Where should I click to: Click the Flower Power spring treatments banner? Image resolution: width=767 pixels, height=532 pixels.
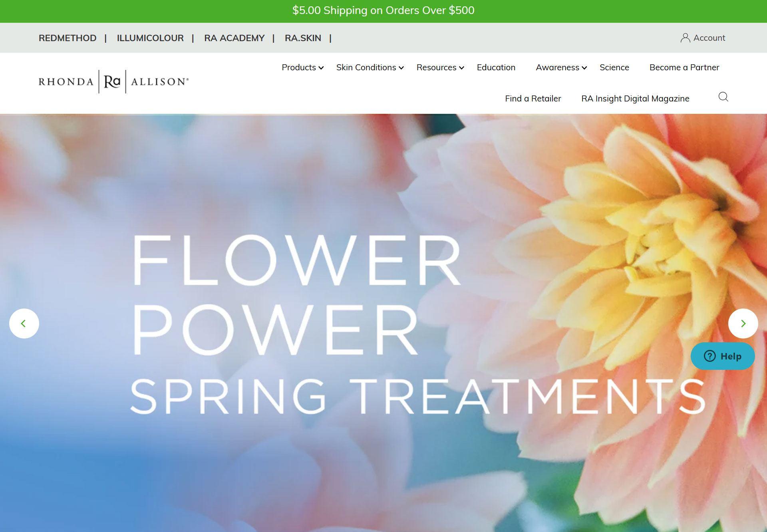(383, 323)
